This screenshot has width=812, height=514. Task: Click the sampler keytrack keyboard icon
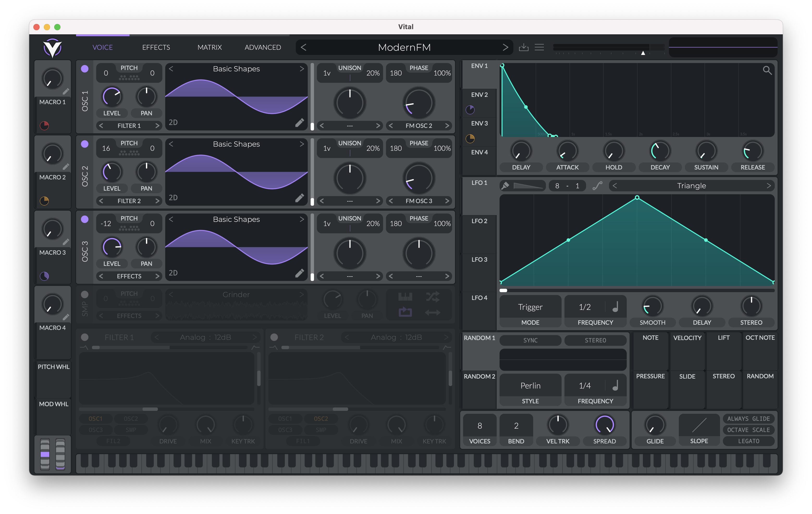click(x=405, y=297)
